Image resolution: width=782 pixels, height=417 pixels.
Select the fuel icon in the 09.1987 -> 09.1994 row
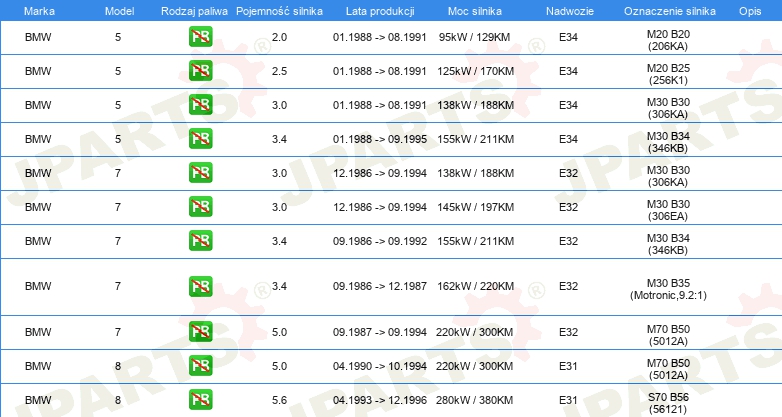pos(200,332)
